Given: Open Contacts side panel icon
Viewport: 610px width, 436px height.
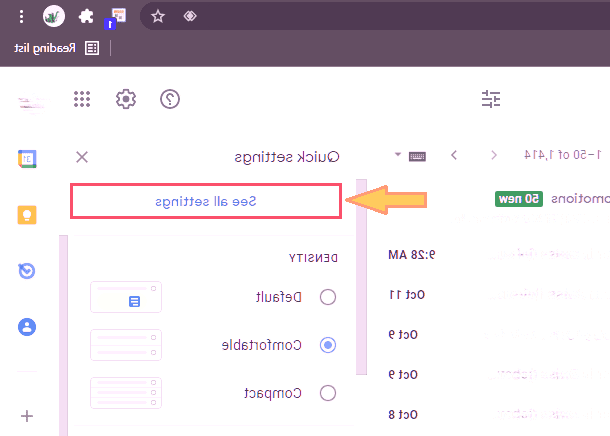Looking at the screenshot, I should (28, 327).
